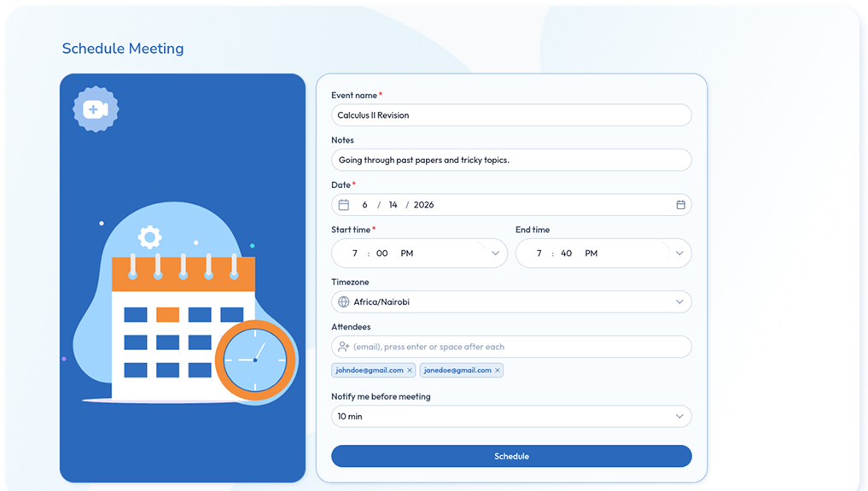The height and width of the screenshot is (491, 868).
Task: Click the clock illustration
Action: pos(255,360)
